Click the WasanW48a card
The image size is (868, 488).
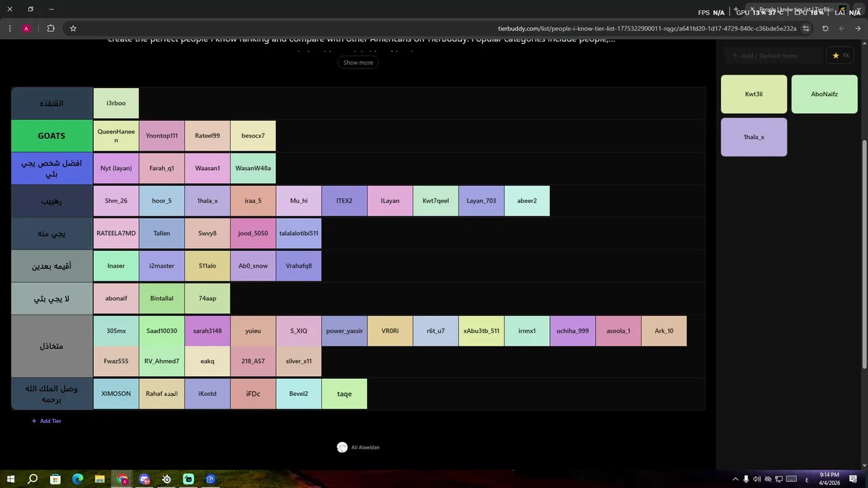tap(253, 168)
